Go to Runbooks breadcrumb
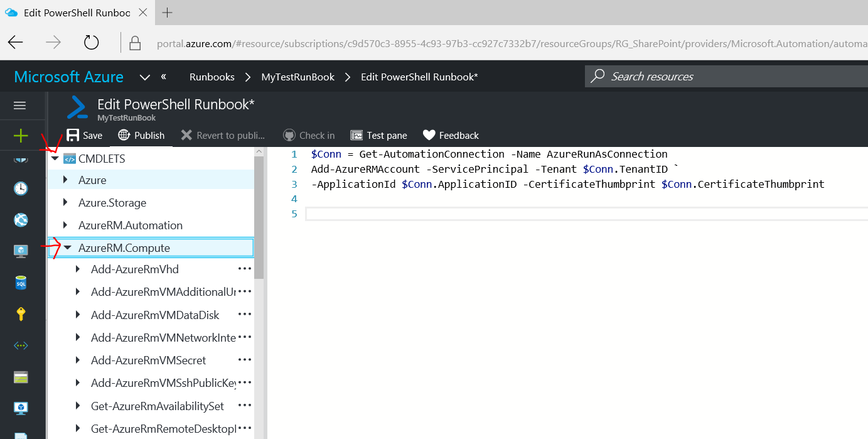The width and height of the screenshot is (868, 439). (212, 77)
